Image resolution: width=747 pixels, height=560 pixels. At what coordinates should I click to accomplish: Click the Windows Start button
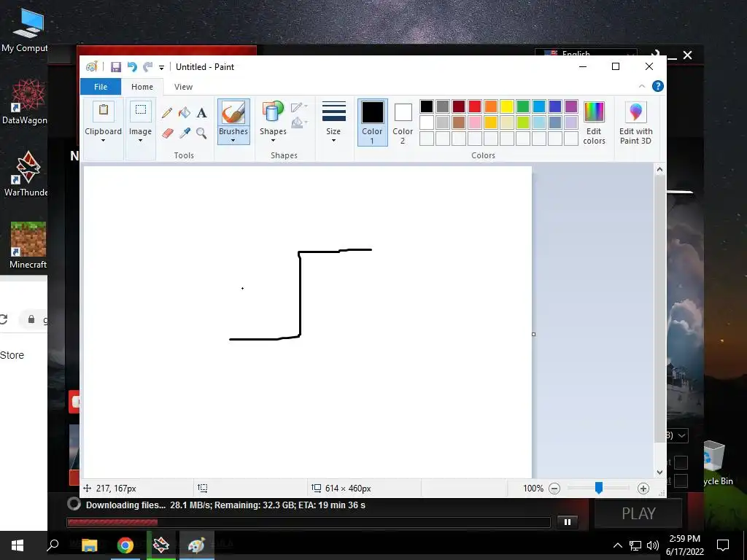click(x=18, y=545)
